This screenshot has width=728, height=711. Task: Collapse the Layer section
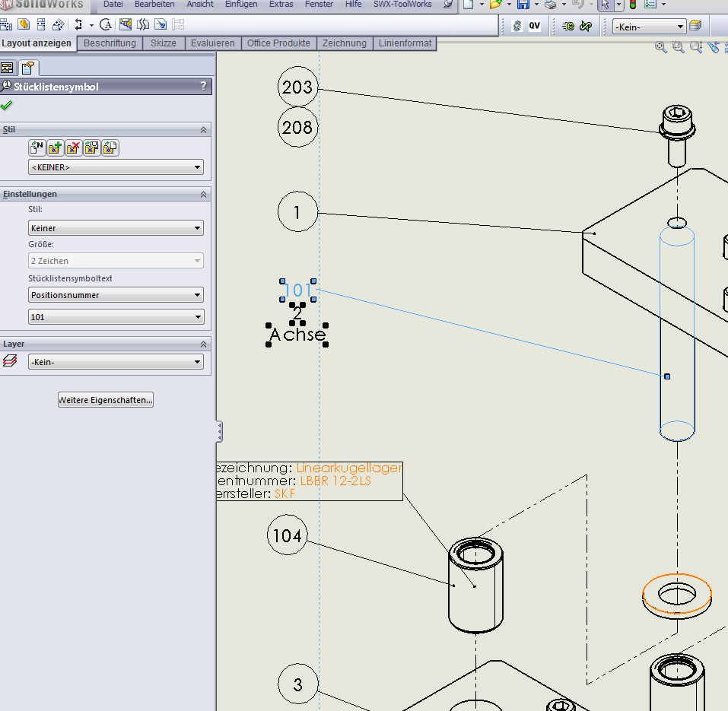203,344
